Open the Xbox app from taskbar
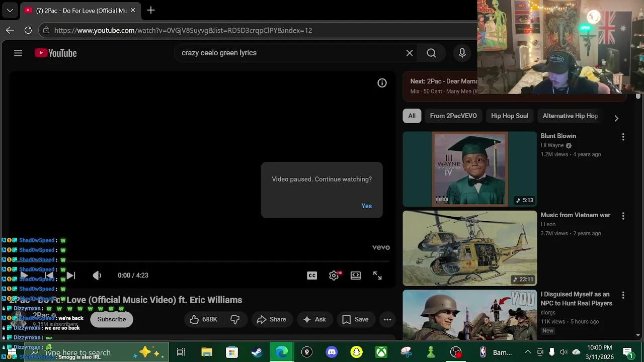Screen dimensions: 644x362 tap(381, 352)
